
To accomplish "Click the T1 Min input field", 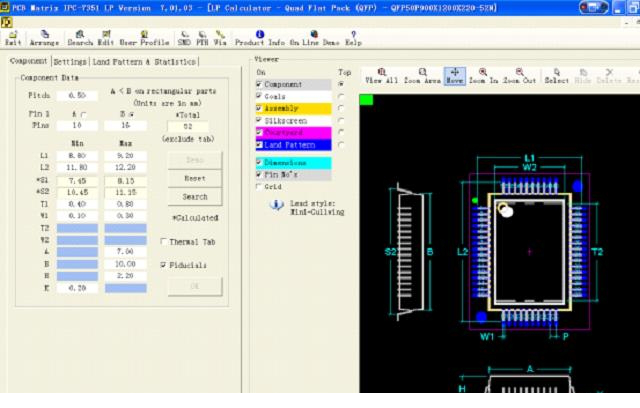I will click(x=77, y=204).
